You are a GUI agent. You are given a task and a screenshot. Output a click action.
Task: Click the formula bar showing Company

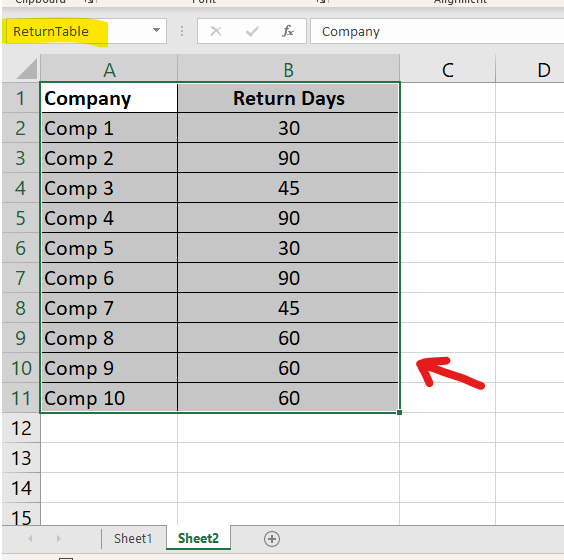437,31
